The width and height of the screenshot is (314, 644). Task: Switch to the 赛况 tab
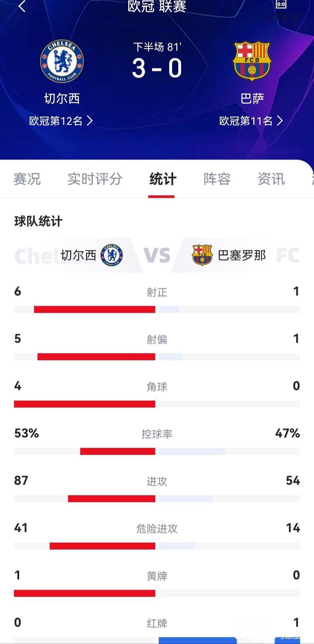27,179
